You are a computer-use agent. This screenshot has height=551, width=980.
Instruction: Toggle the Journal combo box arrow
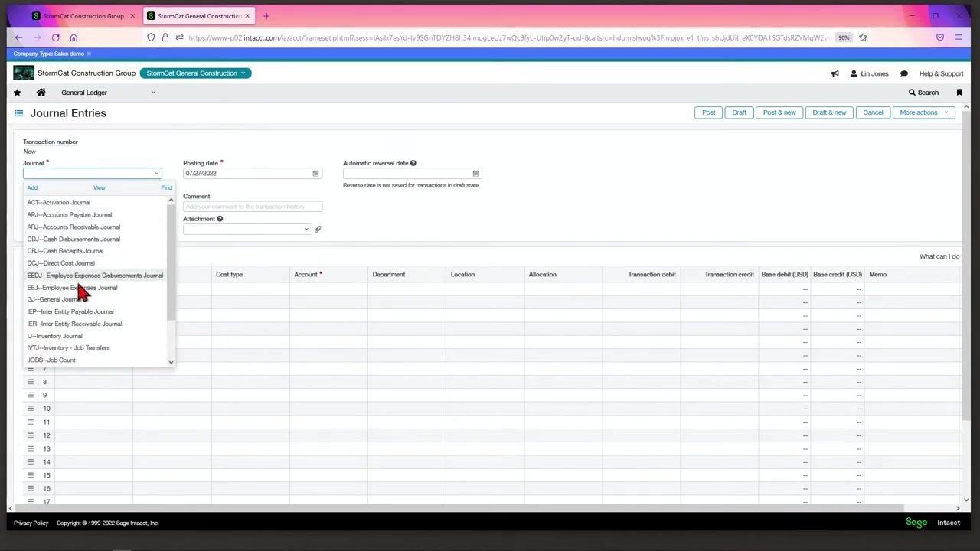[x=157, y=174]
